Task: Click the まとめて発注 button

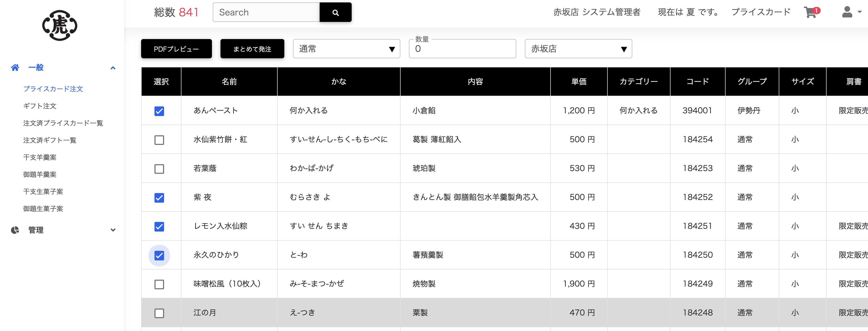Action: point(252,49)
